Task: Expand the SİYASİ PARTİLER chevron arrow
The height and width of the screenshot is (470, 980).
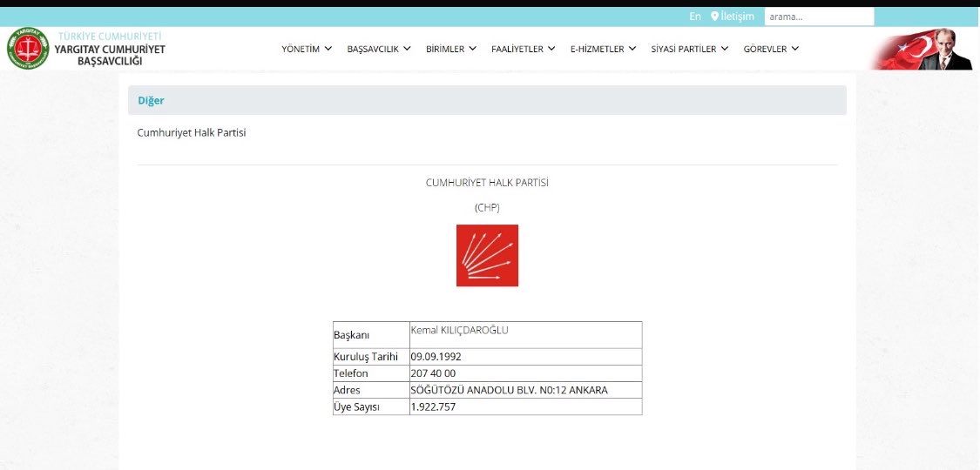Action: tap(725, 49)
